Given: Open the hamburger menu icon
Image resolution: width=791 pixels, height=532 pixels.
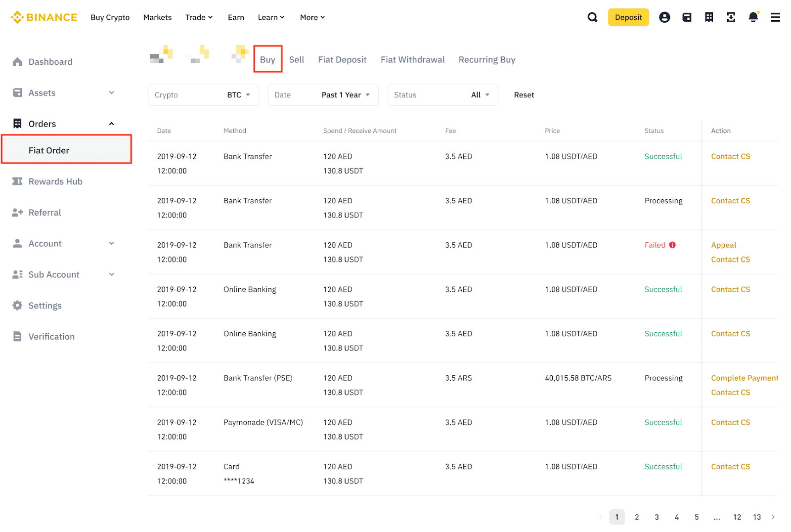Looking at the screenshot, I should [774, 17].
